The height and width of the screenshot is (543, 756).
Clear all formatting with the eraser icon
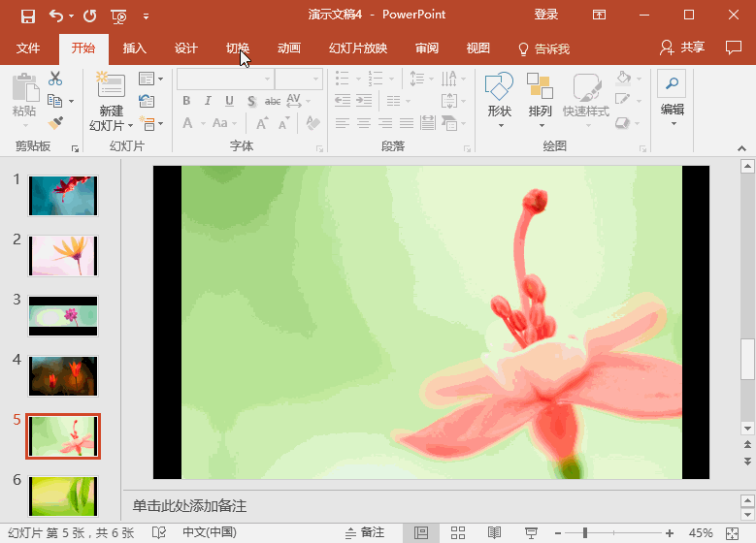click(x=312, y=123)
